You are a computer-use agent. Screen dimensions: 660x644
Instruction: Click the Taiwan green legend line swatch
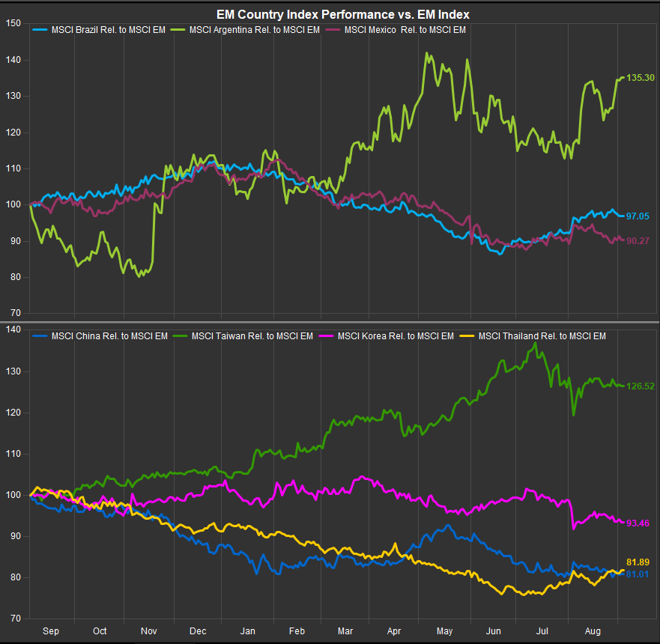click(x=180, y=336)
